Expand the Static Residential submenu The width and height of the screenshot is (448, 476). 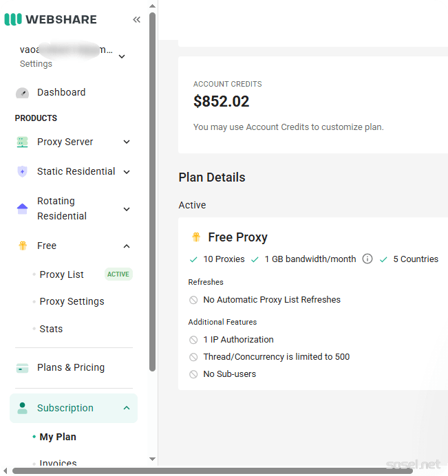[127, 172]
